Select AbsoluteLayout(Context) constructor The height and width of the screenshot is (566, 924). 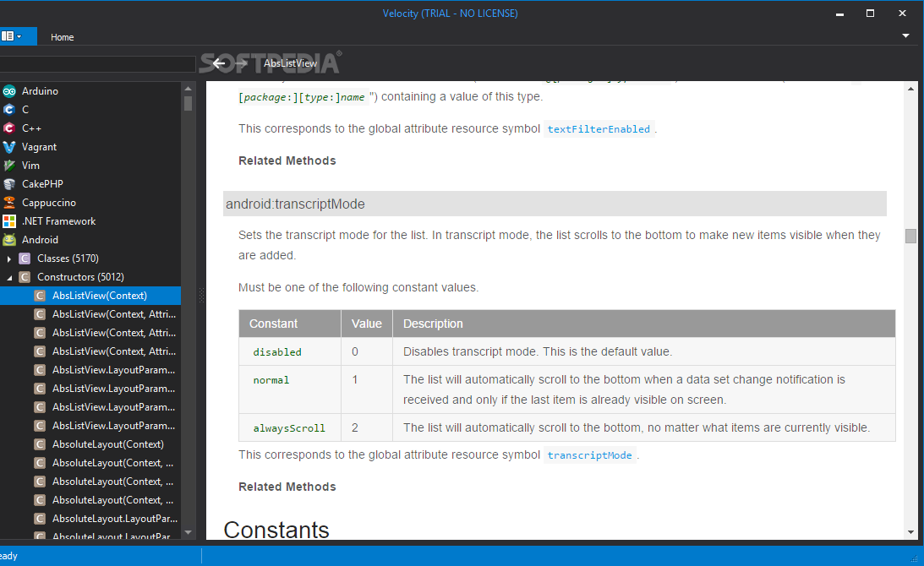[x=108, y=444]
